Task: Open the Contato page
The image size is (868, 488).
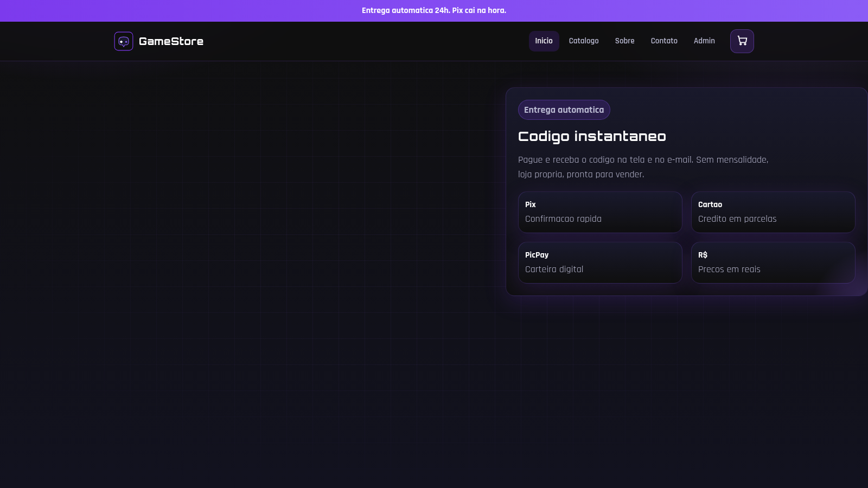Action: click(x=664, y=41)
